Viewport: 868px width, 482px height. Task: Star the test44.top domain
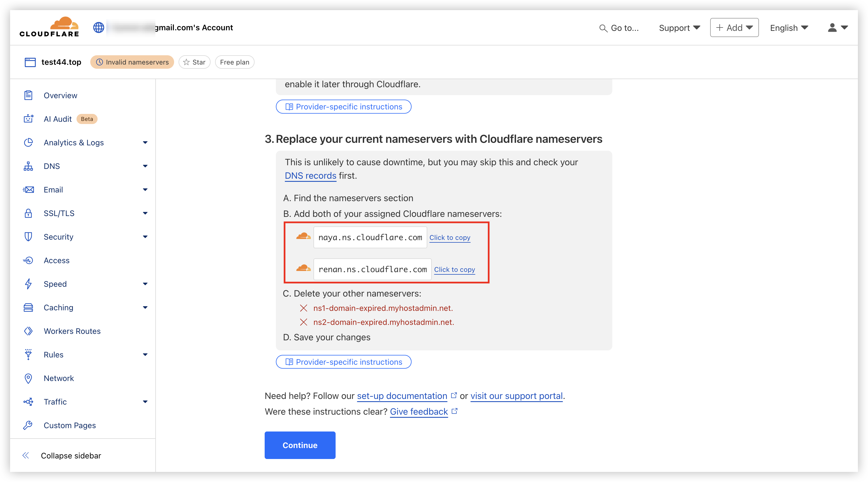(194, 62)
